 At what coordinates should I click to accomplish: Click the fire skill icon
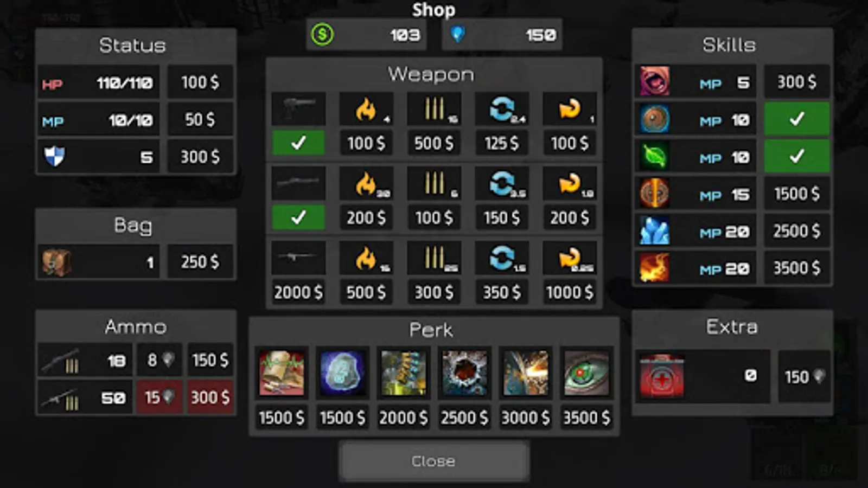pyautogui.click(x=655, y=268)
